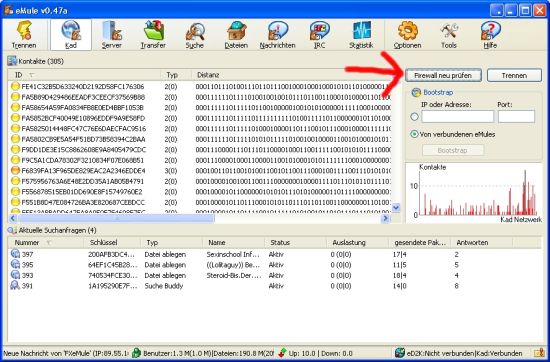Screen dimensions: 550x362
Task: Click the Kontakte graph panel
Action: pyautogui.click(x=474, y=192)
